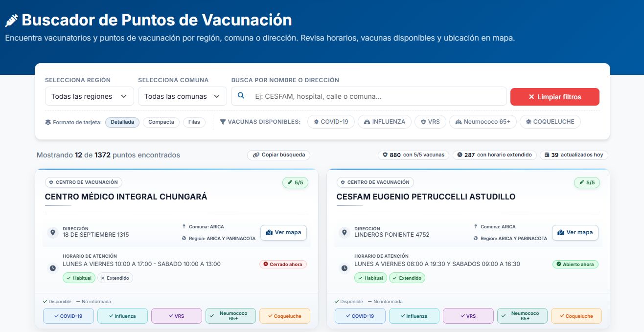Click Ver mapa on CESFAM Eugenio Petruccelli card

tap(575, 233)
